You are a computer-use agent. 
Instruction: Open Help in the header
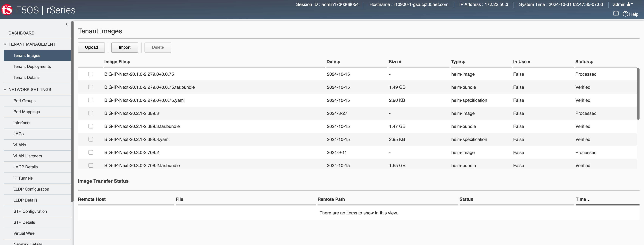tap(631, 14)
